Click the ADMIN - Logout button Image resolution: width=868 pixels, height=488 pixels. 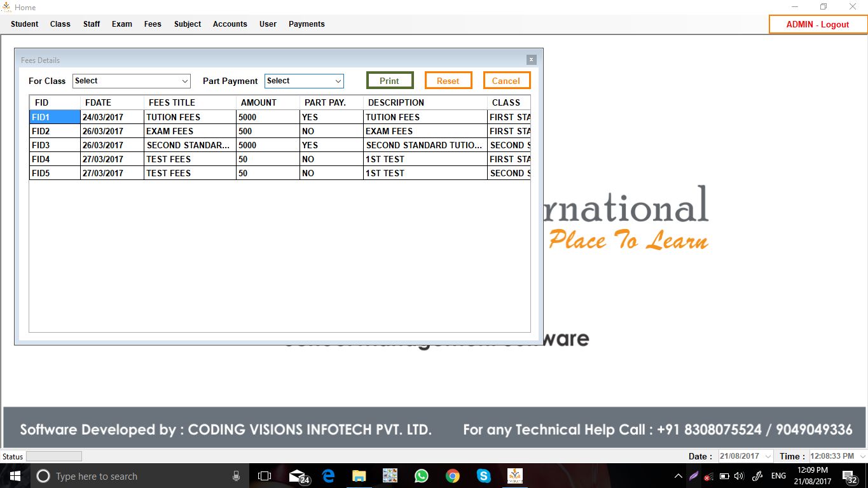pyautogui.click(x=818, y=24)
